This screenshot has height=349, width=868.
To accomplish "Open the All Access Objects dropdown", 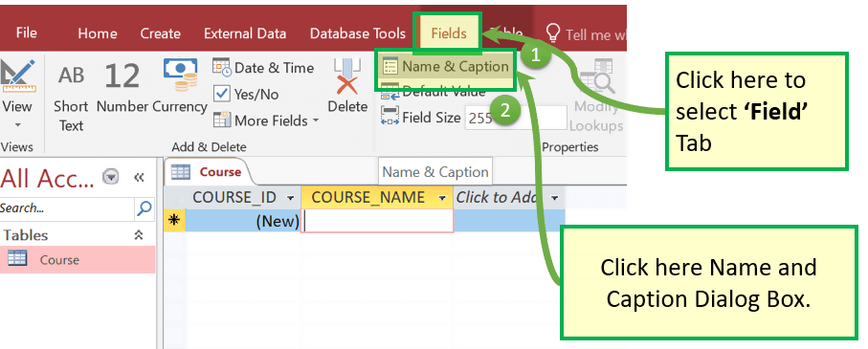I will 111,177.
